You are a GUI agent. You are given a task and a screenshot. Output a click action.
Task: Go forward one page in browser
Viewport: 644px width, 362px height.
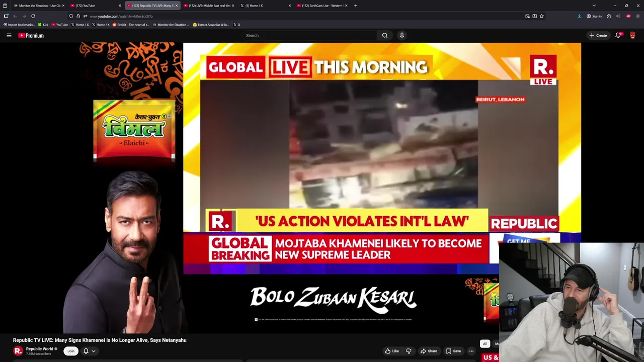(x=24, y=16)
